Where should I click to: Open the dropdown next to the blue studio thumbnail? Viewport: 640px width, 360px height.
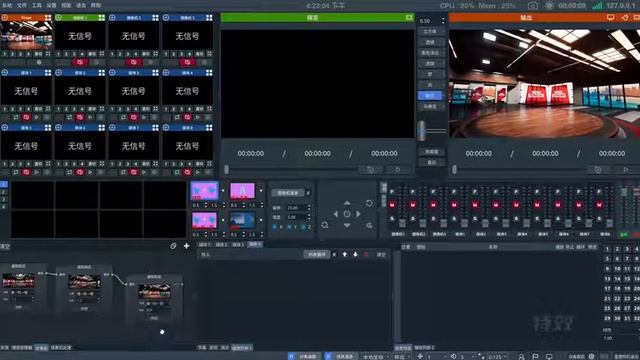pyautogui.click(x=261, y=220)
